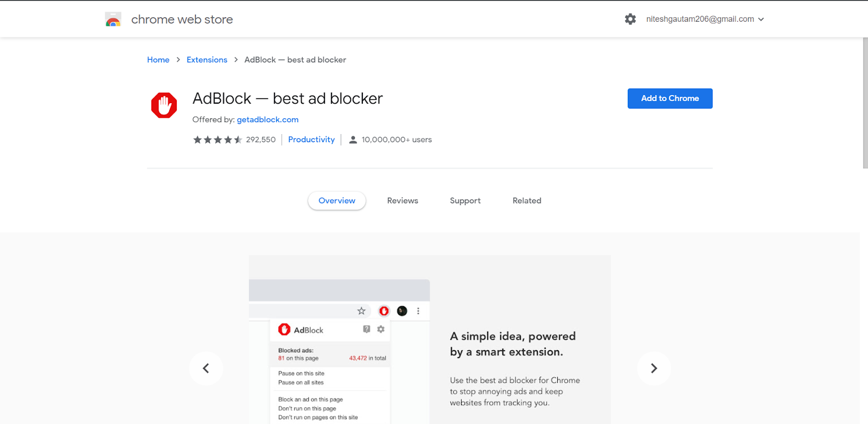Switch to the Reviews tab
Image resolution: width=868 pixels, height=424 pixels.
tap(403, 201)
